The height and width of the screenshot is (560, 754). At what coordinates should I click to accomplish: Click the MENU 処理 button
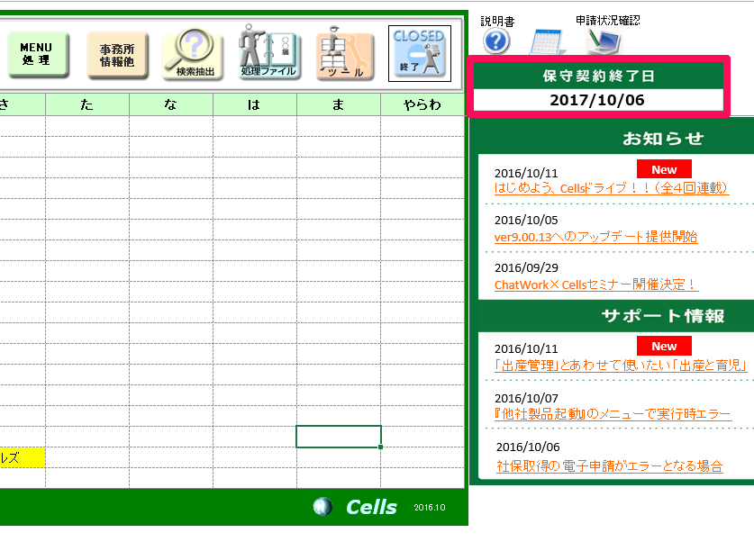pyautogui.click(x=36, y=53)
